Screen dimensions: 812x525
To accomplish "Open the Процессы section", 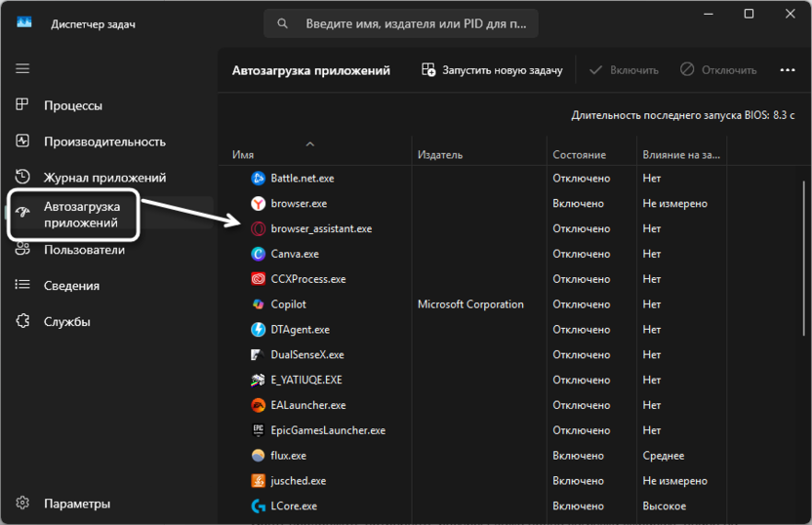I will [x=72, y=105].
